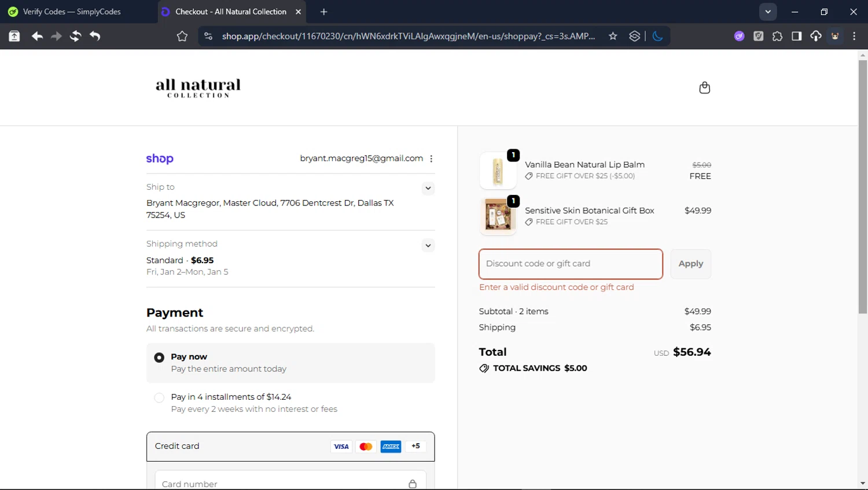The width and height of the screenshot is (868, 490).
Task: Click the browser forward arrow
Action: [56, 36]
